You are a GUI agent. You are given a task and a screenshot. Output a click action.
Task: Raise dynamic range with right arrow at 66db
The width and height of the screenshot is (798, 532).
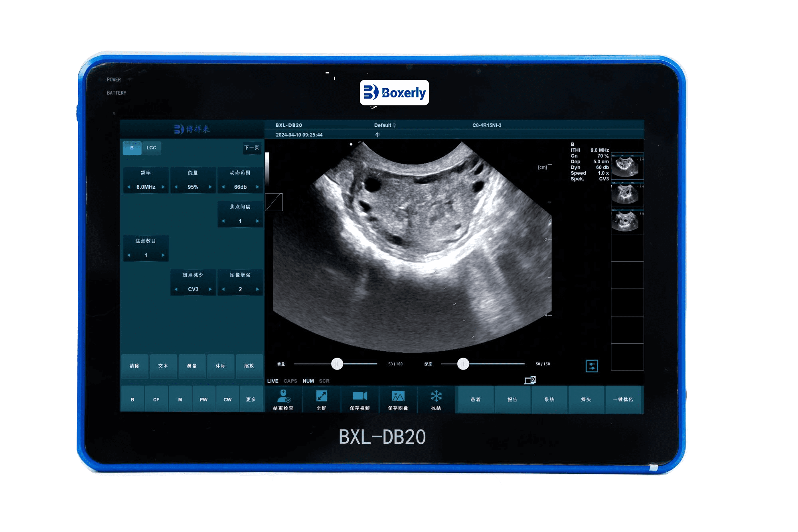257,187
